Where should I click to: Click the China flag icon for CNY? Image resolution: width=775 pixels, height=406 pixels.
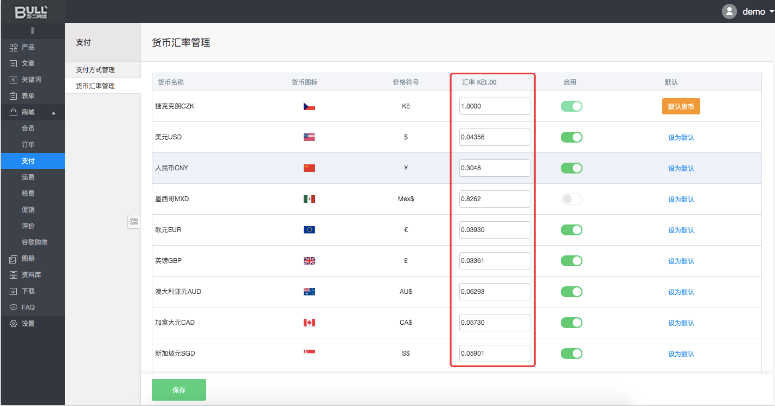pyautogui.click(x=309, y=168)
